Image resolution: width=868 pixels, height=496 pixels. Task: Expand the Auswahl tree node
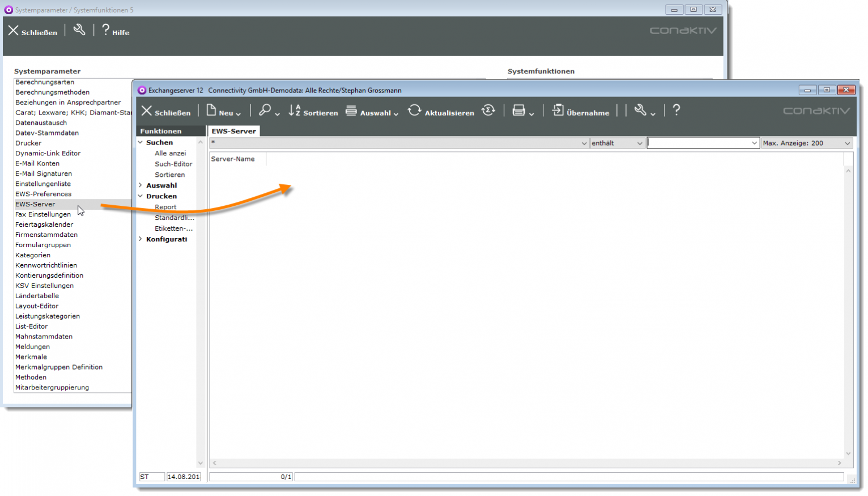click(141, 185)
